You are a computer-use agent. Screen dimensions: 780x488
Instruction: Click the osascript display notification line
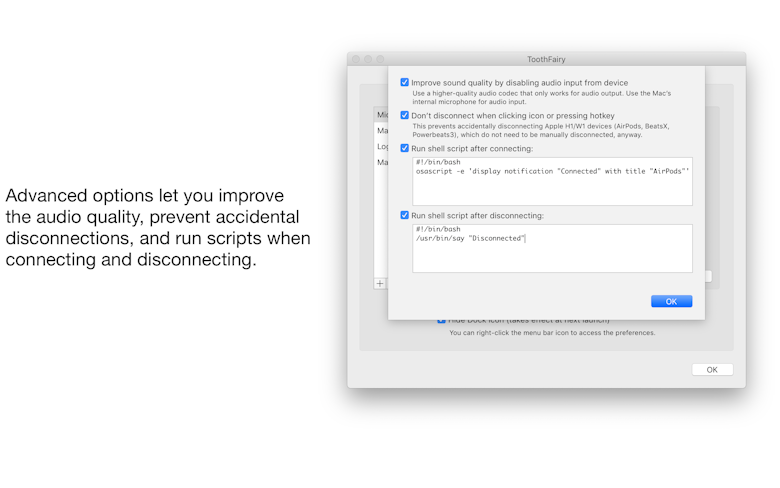click(x=552, y=171)
